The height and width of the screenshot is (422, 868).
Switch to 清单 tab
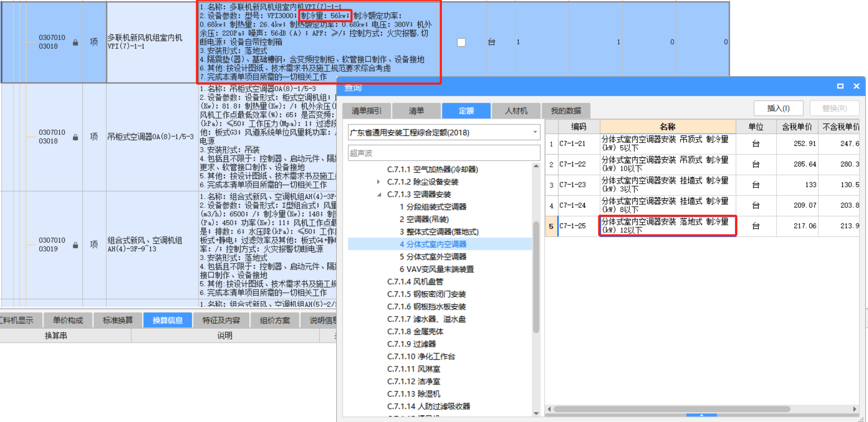(416, 111)
